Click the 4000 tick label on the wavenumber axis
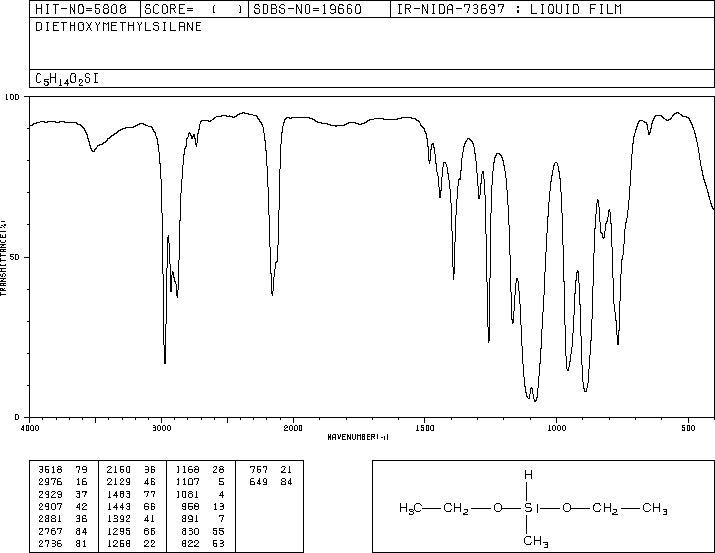The width and height of the screenshot is (715, 553). [30, 428]
